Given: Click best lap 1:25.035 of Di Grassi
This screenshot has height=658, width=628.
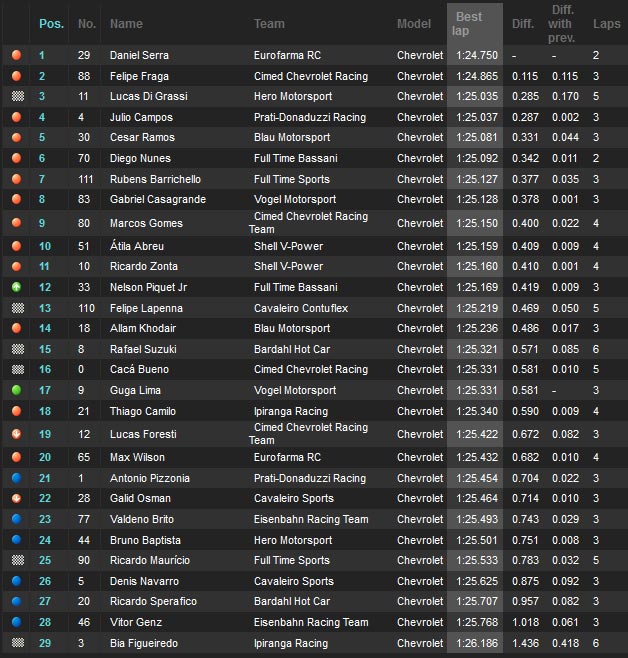Looking at the screenshot, I should pyautogui.click(x=477, y=96).
